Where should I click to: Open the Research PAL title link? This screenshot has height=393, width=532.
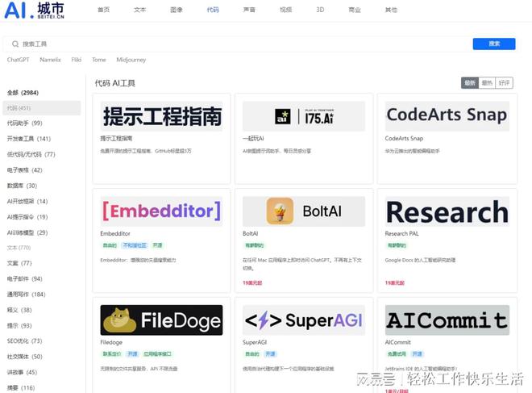click(x=401, y=233)
